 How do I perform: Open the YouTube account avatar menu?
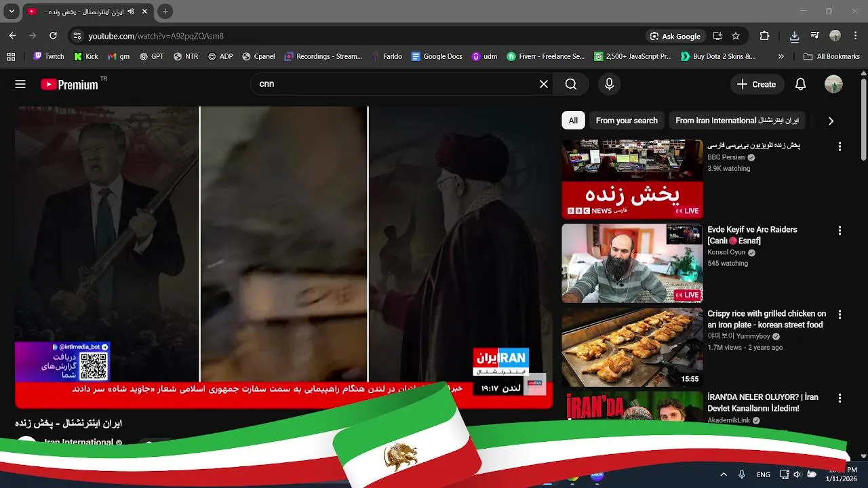(833, 84)
